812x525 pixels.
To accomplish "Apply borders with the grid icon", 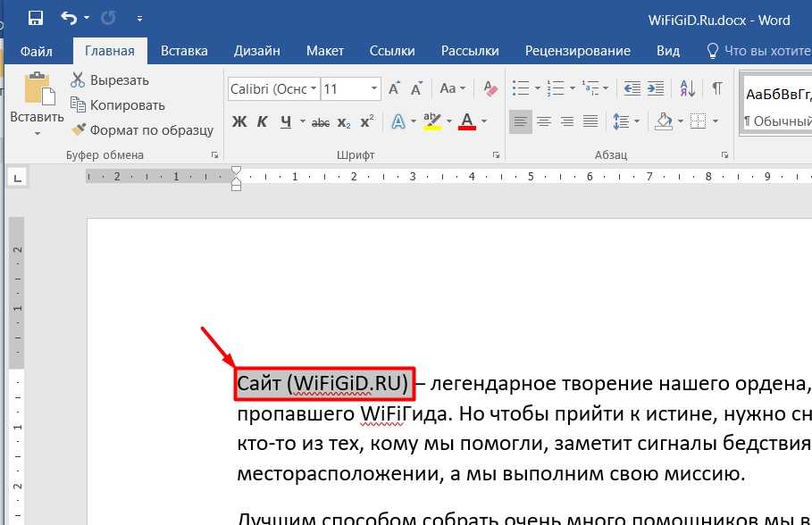I will (698, 121).
